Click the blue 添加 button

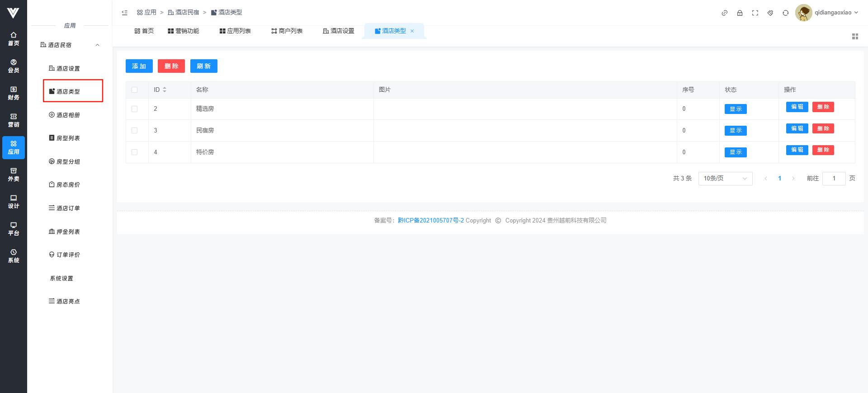point(139,66)
